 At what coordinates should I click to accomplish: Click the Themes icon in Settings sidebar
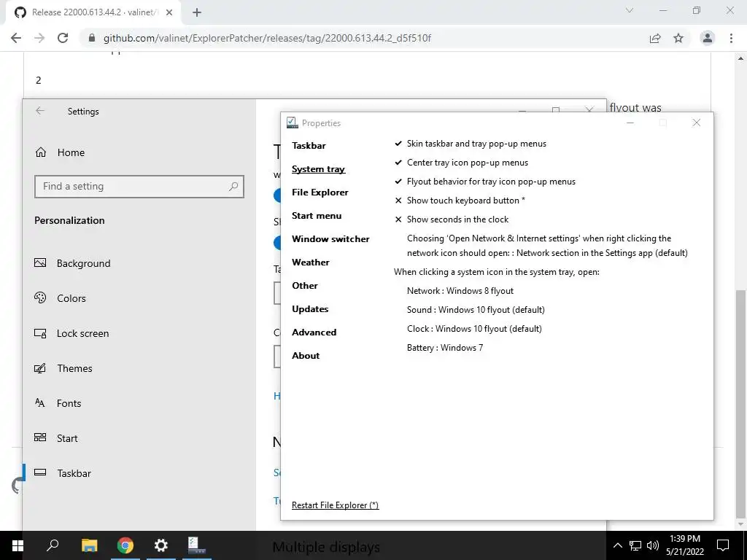(x=40, y=368)
